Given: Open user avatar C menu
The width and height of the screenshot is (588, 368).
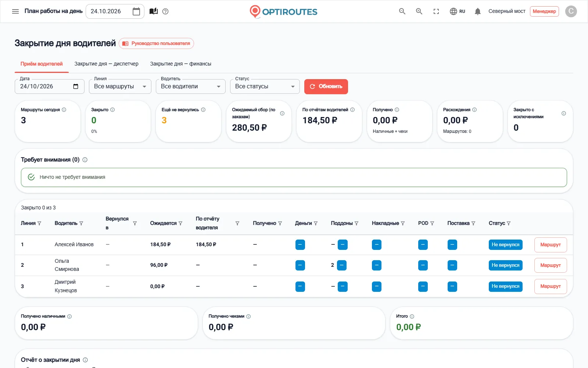Looking at the screenshot, I should point(571,11).
